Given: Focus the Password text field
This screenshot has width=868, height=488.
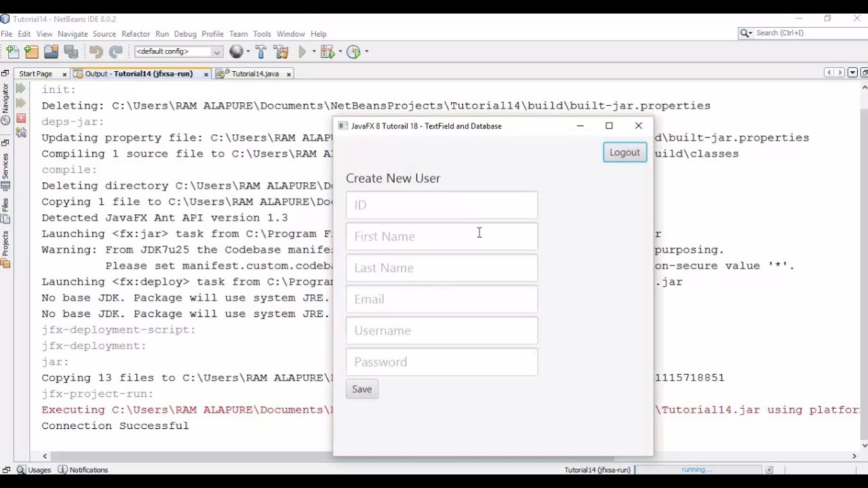Looking at the screenshot, I should [441, 362].
